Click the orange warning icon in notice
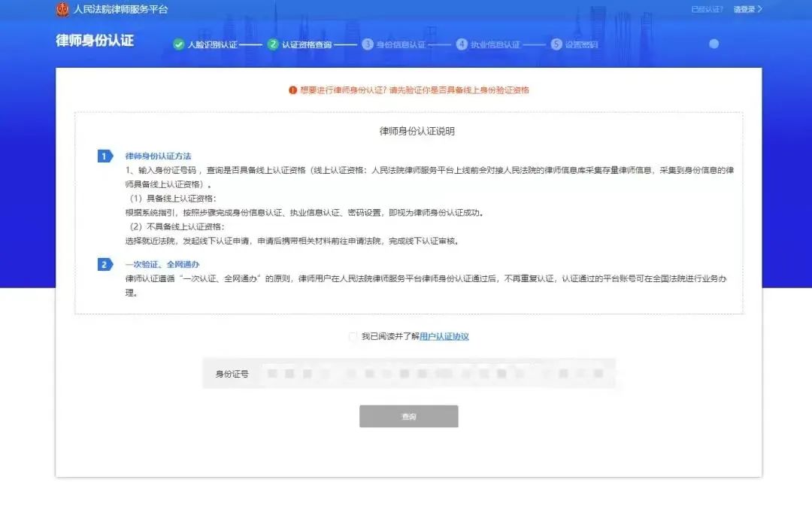The image size is (812, 507). pos(293,90)
